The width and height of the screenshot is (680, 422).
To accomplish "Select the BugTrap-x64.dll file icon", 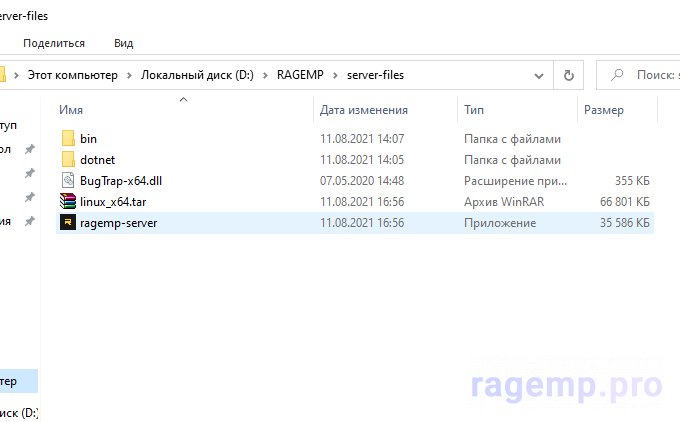I will [x=68, y=180].
